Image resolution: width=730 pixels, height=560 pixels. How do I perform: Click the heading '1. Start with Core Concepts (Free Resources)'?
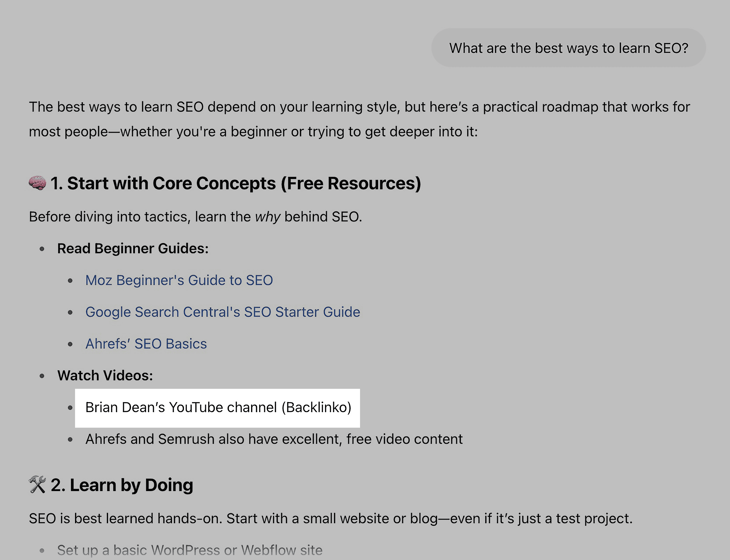pos(236,183)
